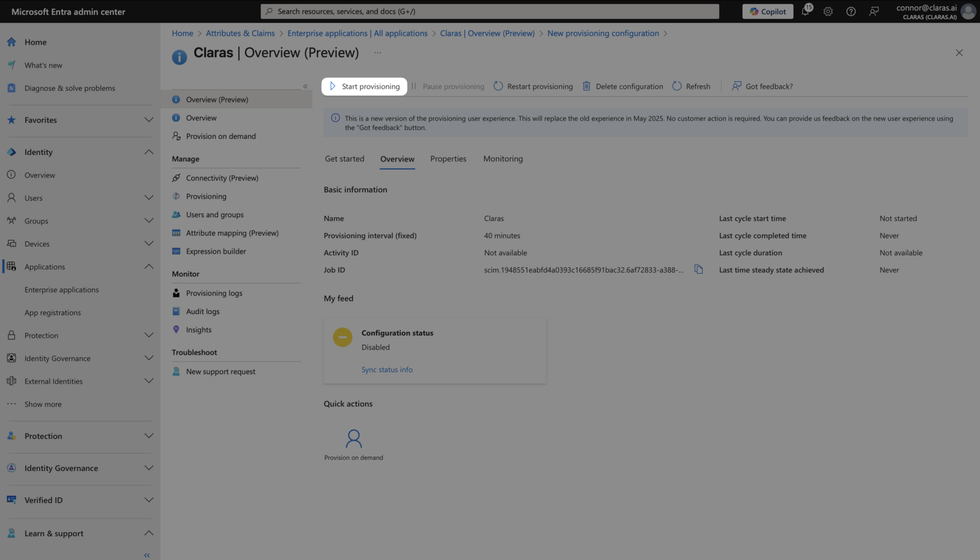Image resolution: width=980 pixels, height=560 pixels.
Task: Open the settings gear icon
Action: pyautogui.click(x=828, y=11)
